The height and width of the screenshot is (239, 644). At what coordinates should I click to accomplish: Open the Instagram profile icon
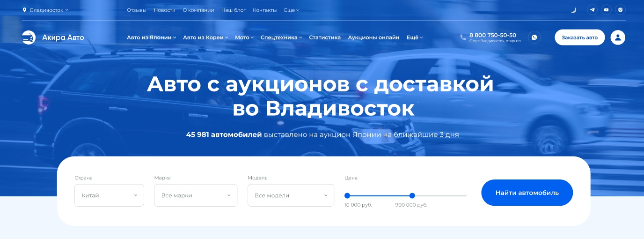point(620,10)
